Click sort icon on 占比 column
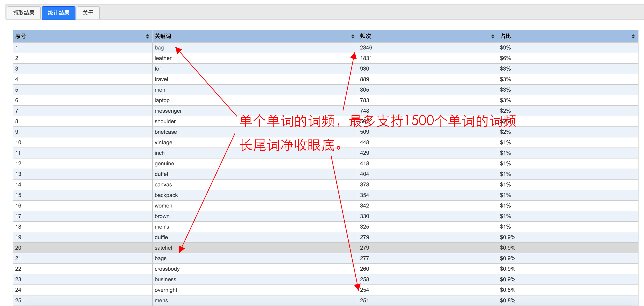Screen dimensions: 644x306 (x=633, y=37)
